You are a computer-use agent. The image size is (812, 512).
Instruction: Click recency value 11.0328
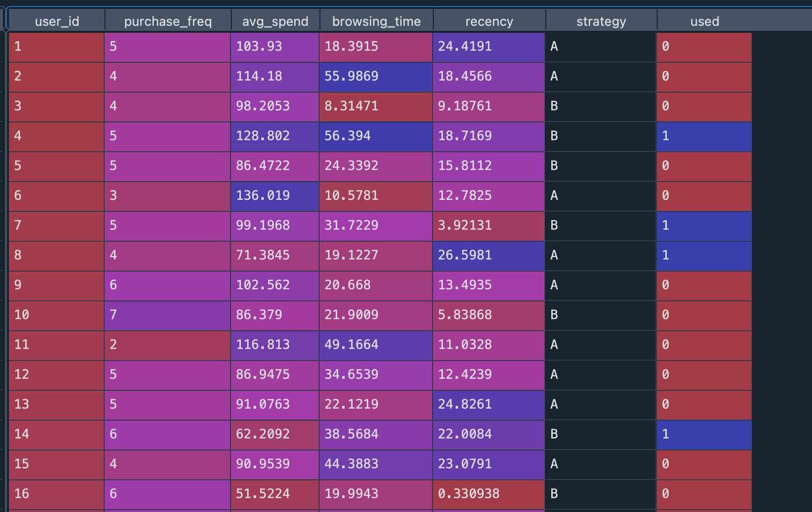point(489,345)
